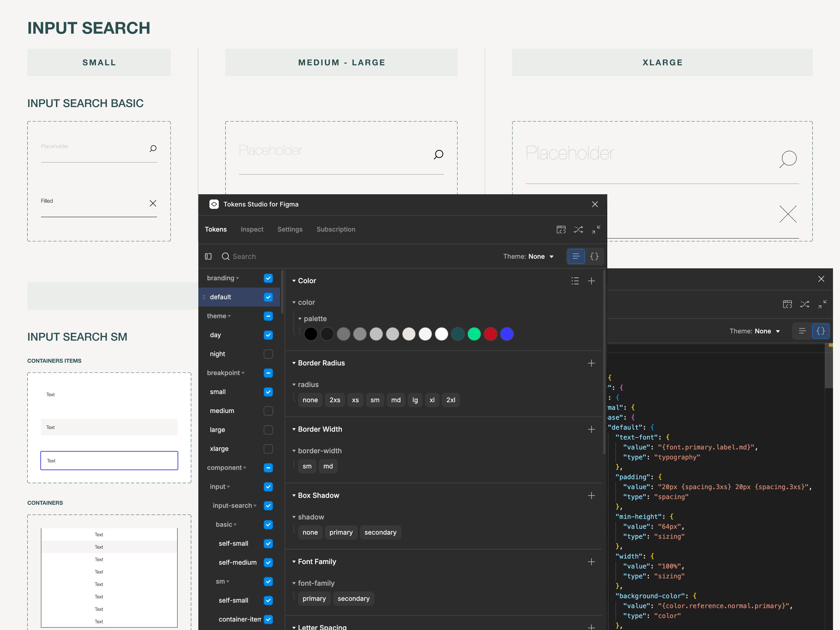Click the secondary shadow token

click(x=380, y=532)
